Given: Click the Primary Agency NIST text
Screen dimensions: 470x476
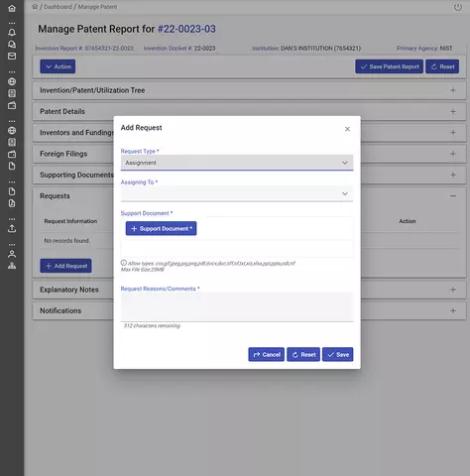Looking at the screenshot, I should click(424, 49).
